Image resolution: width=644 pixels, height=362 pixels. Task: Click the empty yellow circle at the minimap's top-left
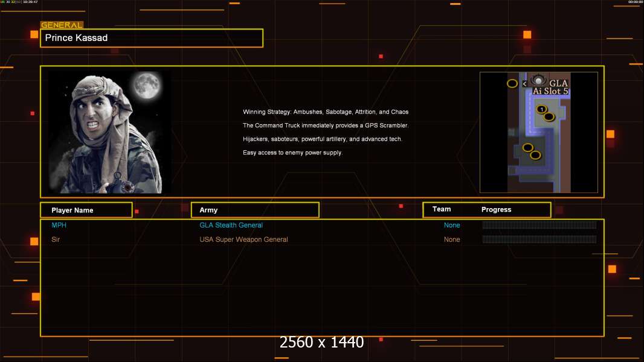point(512,83)
